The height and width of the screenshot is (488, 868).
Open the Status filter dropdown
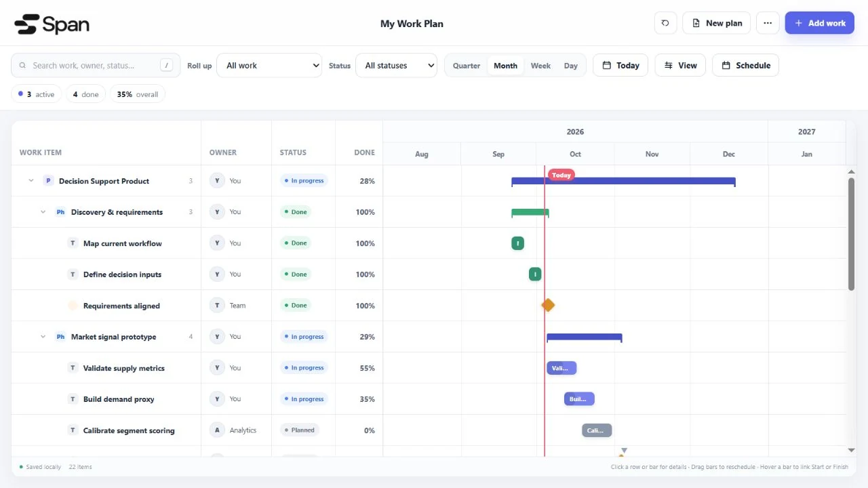(397, 66)
